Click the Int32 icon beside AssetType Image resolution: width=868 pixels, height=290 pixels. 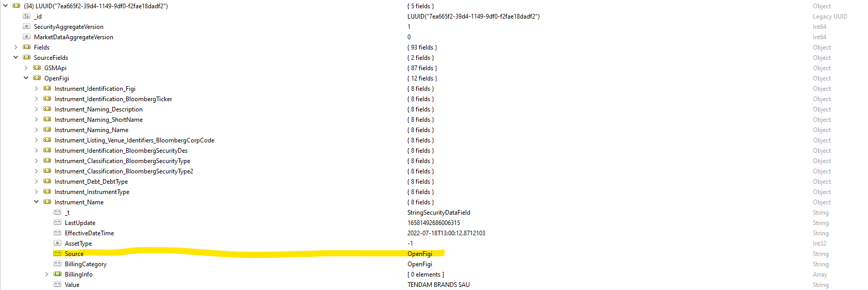coord(58,244)
